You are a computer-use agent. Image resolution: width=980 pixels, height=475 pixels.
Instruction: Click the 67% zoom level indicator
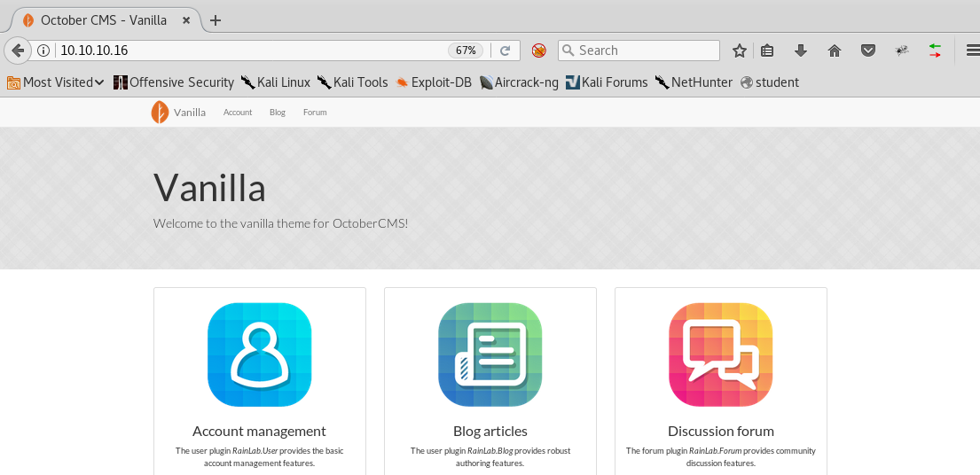(466, 51)
